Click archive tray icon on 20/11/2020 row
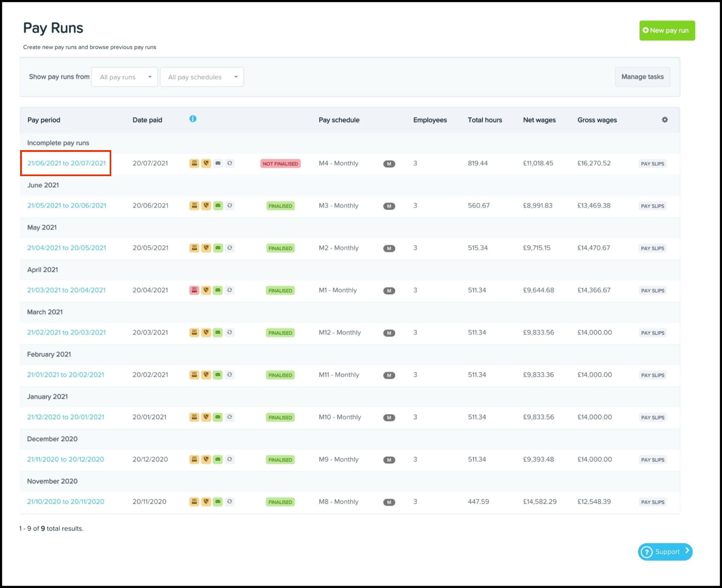This screenshot has height=588, width=722. (194, 501)
